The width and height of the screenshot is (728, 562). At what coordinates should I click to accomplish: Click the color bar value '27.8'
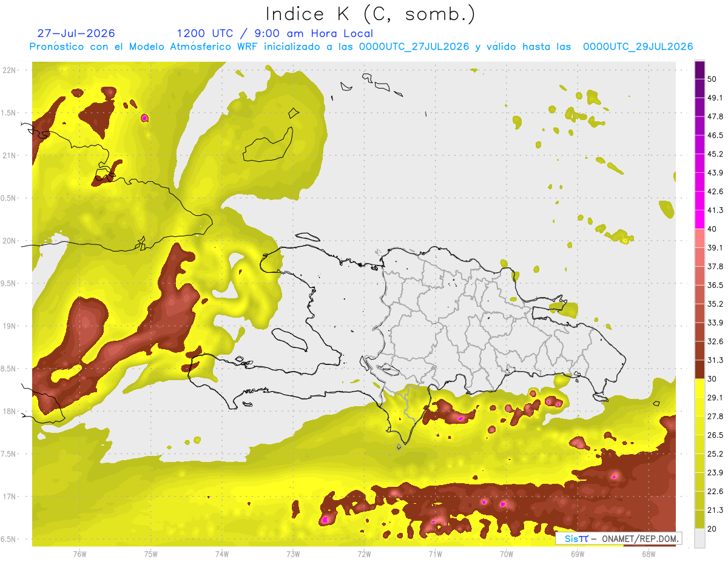coord(715,416)
